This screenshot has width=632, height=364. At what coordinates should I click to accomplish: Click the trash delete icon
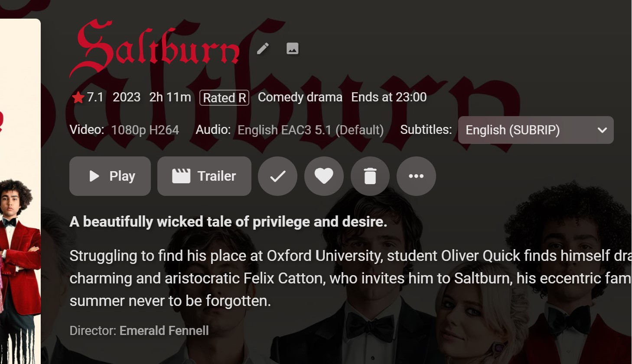pyautogui.click(x=370, y=176)
